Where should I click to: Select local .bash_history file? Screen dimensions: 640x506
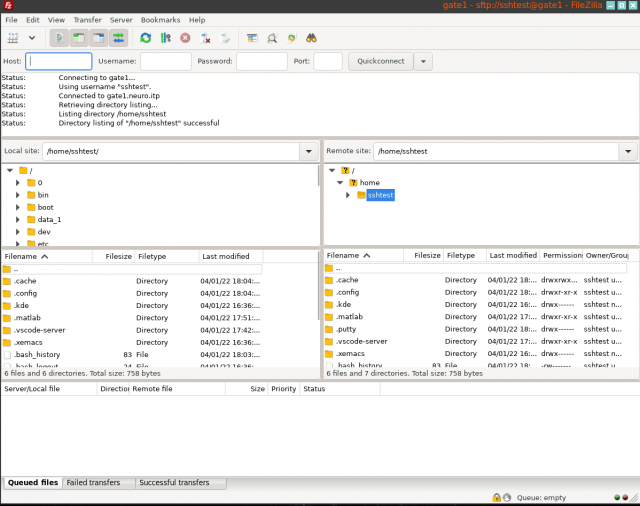click(131, 355)
